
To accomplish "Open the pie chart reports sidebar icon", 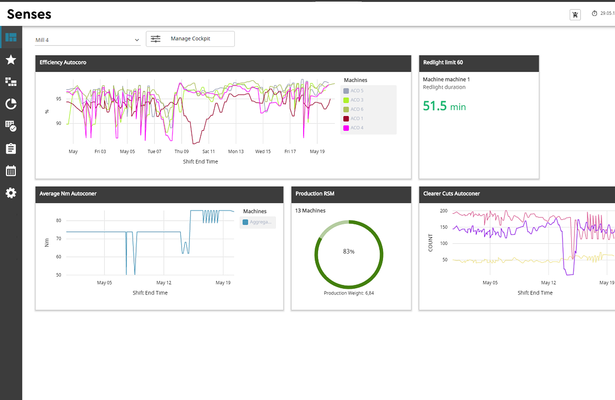I will coord(11,104).
